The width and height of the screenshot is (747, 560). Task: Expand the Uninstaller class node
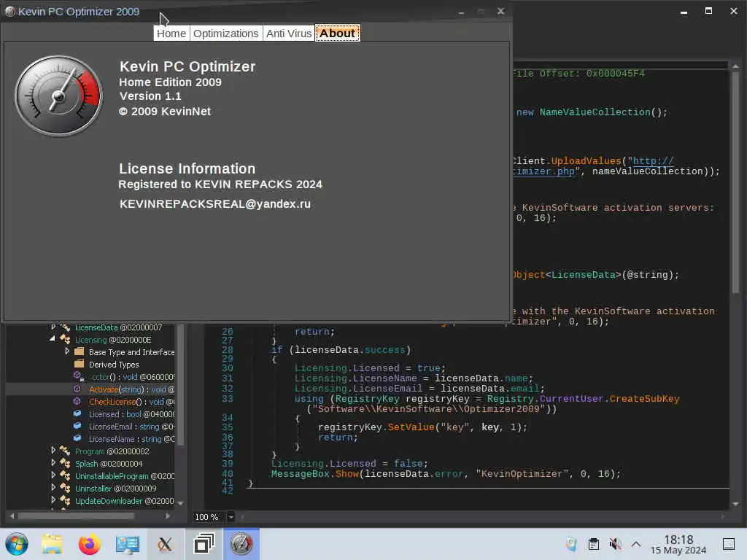(53, 487)
